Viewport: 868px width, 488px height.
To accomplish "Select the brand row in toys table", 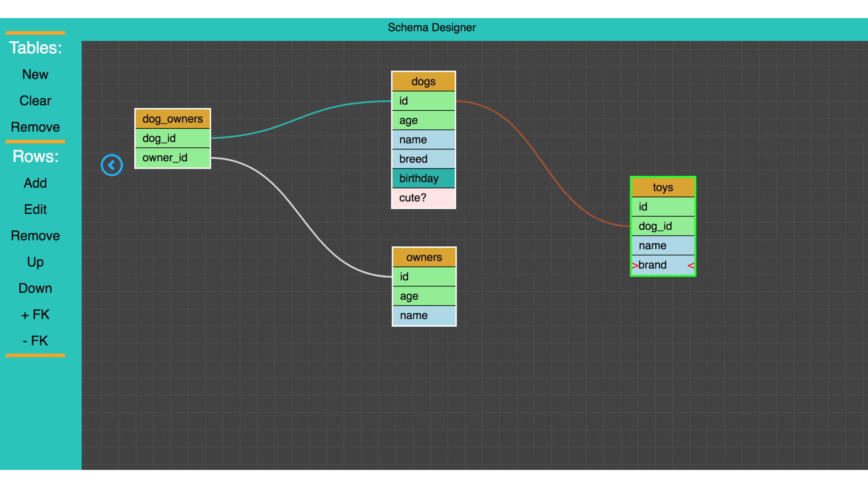I will point(663,265).
